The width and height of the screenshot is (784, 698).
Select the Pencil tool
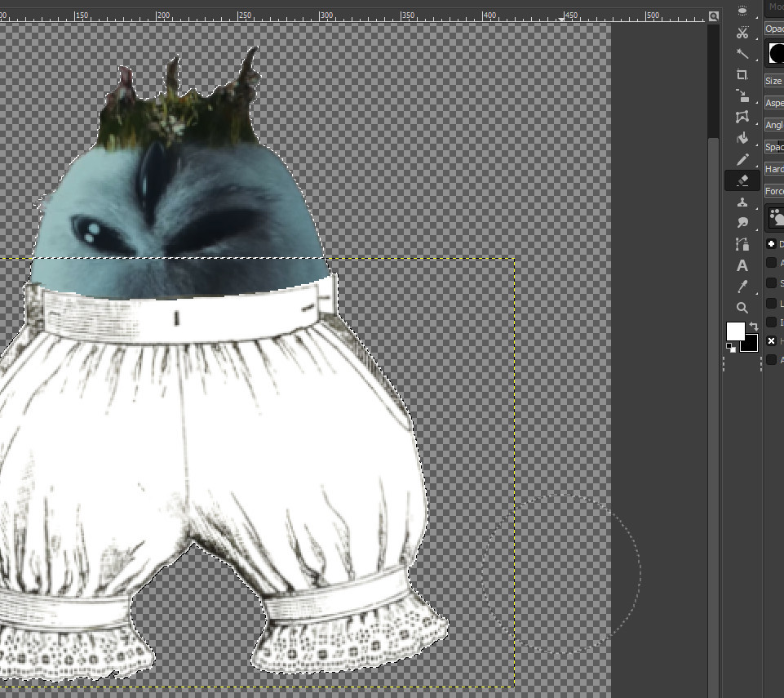(742, 159)
